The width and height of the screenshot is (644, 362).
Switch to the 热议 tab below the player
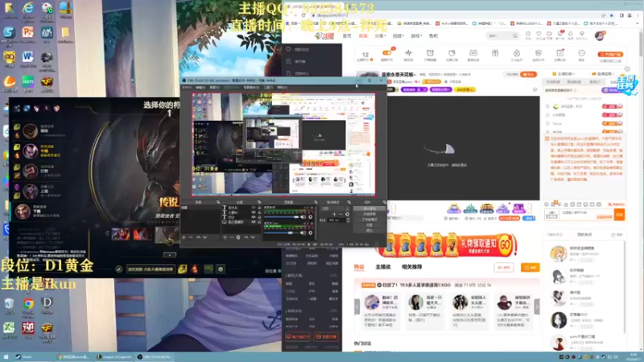click(x=359, y=267)
